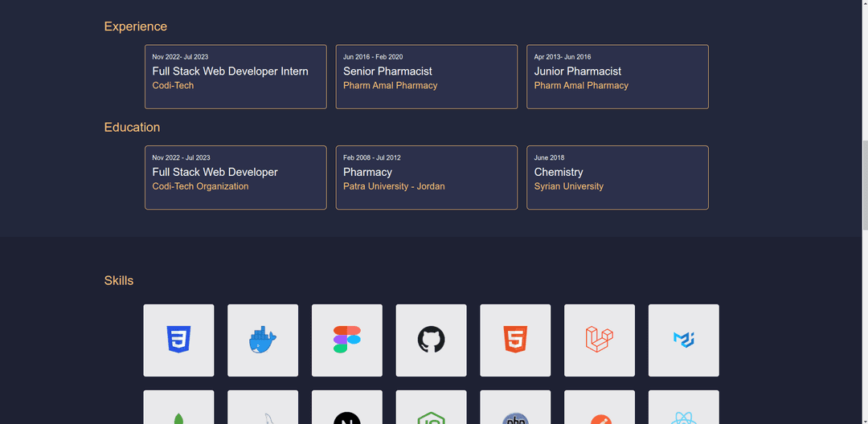868x424 pixels.
Task: Open the Material UI skill icon
Action: click(x=684, y=340)
